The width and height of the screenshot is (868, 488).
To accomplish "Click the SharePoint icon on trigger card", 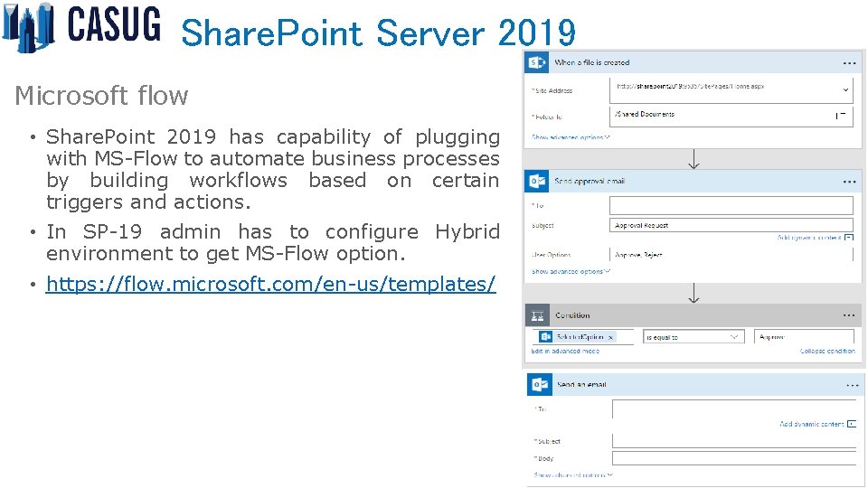I will tap(536, 62).
